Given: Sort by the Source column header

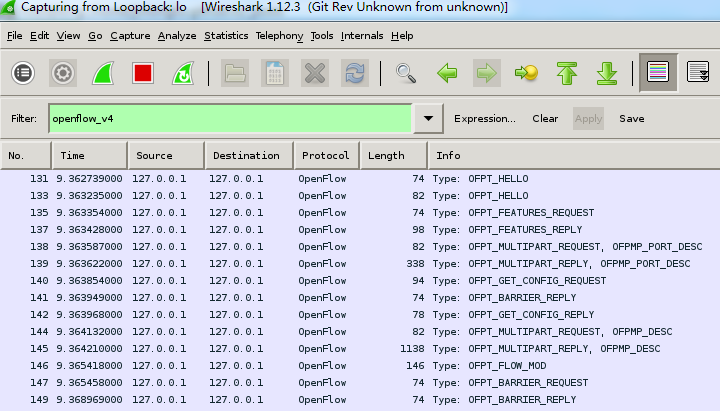Looking at the screenshot, I should click(166, 156).
